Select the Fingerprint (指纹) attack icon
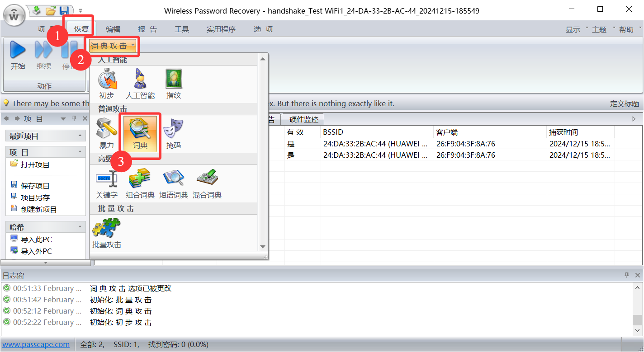Viewport: 644px width, 352px height. [174, 79]
